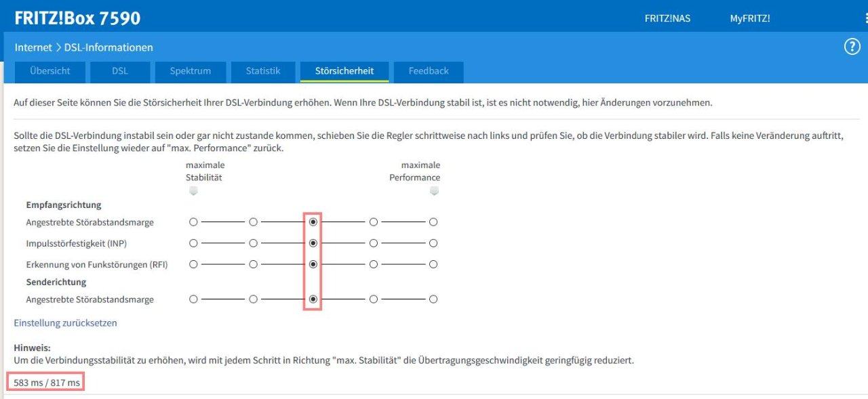Open MyFRITZ! from the header

749,18
